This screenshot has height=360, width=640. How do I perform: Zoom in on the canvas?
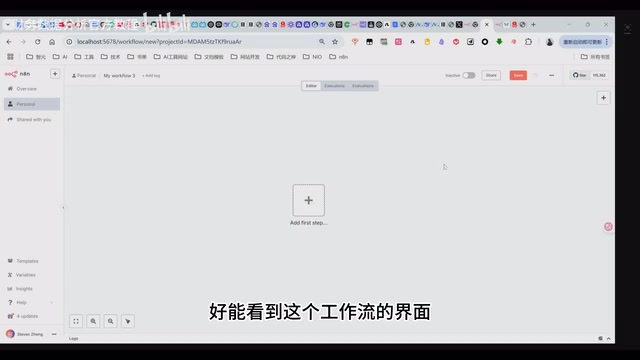[93, 321]
